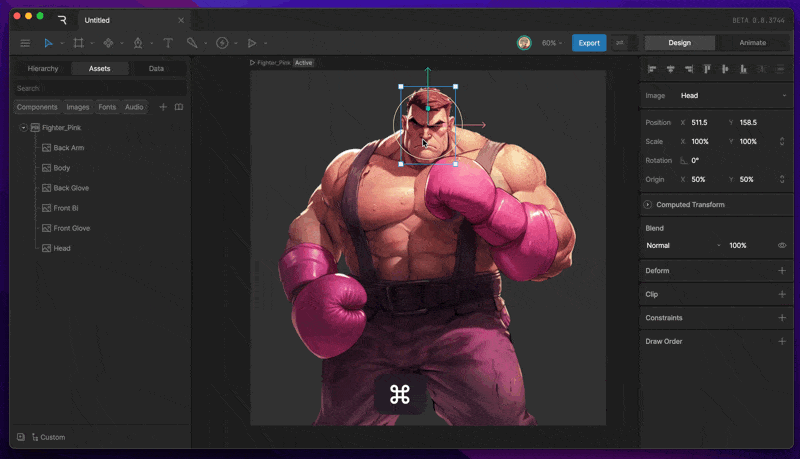Select the Pen tool

click(x=138, y=43)
